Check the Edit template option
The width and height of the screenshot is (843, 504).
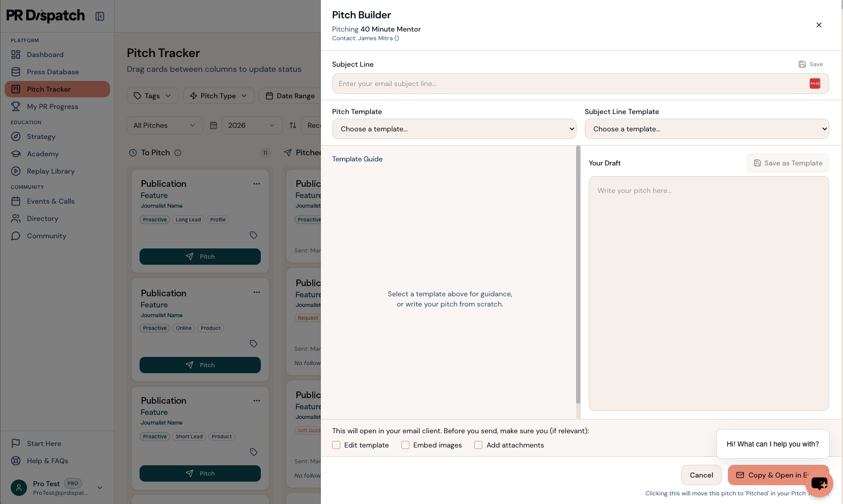(336, 445)
